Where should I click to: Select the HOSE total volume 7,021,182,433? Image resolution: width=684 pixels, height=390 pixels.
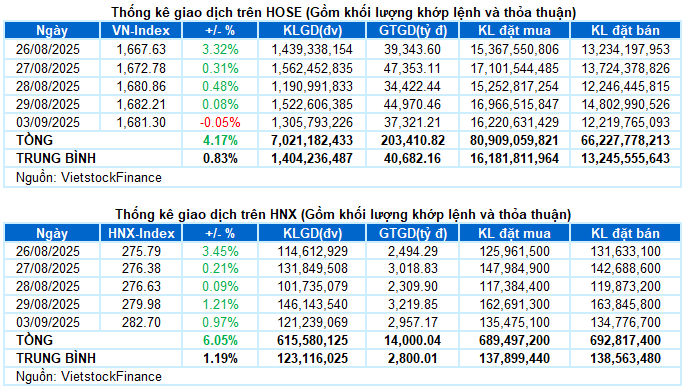click(312, 140)
